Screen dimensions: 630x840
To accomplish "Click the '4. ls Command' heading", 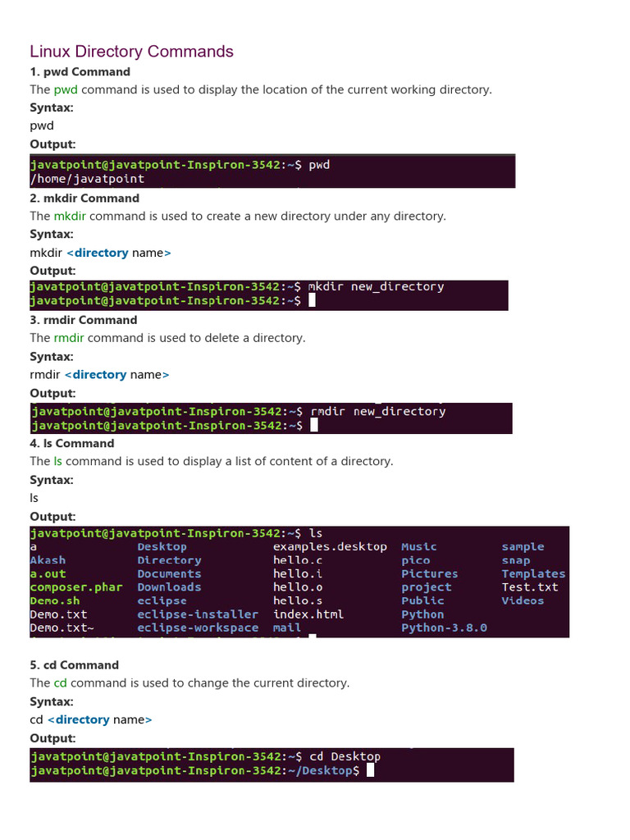I will 72,443.
